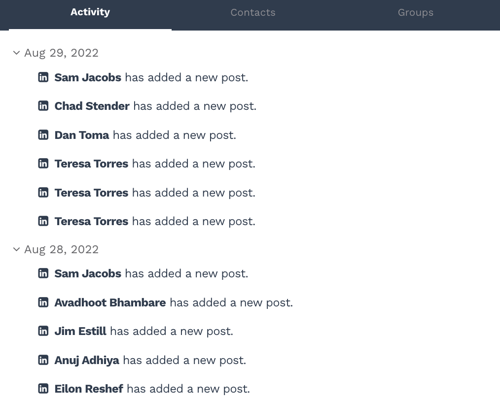
Task: Click the Aug 29, 2022 date label
Action: (x=61, y=53)
